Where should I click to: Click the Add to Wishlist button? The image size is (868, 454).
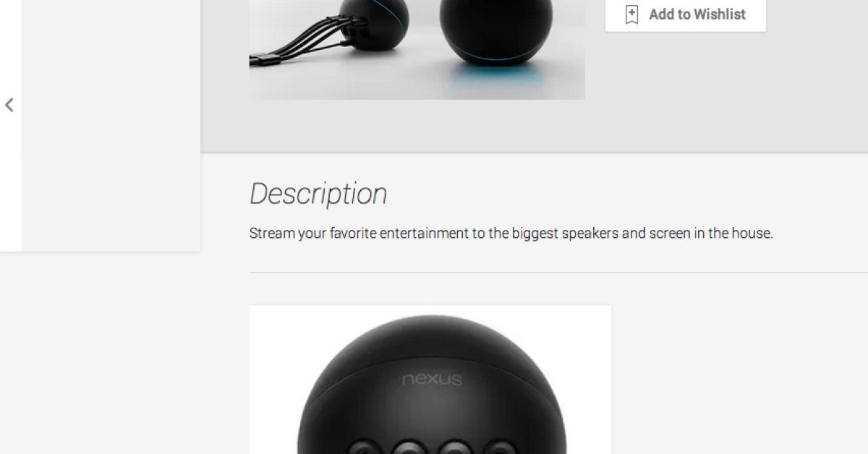686,14
